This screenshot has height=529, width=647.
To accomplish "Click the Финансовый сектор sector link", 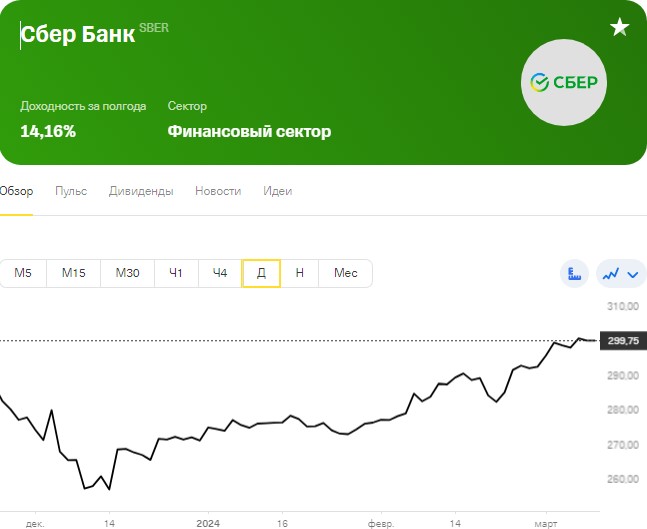I will [249, 132].
